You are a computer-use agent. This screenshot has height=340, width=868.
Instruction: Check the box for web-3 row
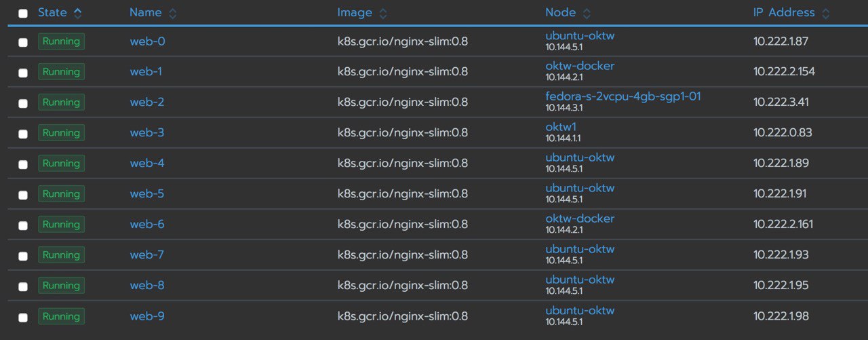pyautogui.click(x=23, y=134)
